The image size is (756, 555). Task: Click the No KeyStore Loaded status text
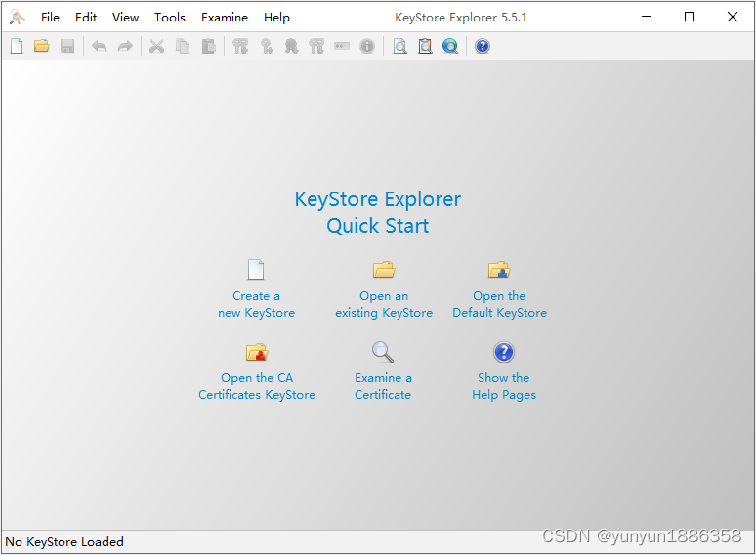[64, 542]
